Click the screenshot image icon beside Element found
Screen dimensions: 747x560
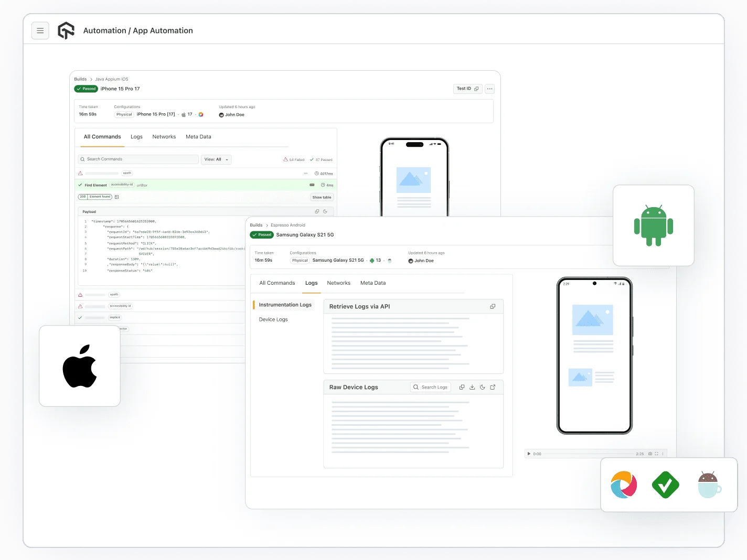[x=117, y=197]
